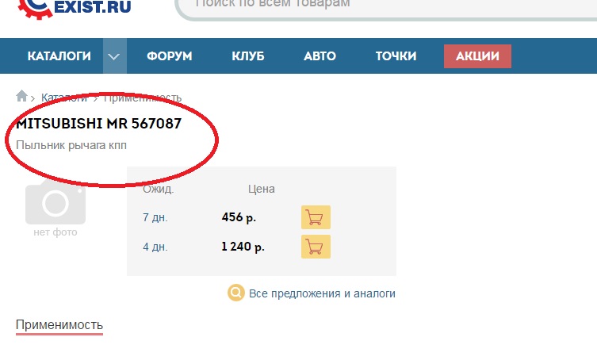This screenshot has width=597, height=364.
Task: Click the MITSUBISHI MR 567087 heading
Action: coord(98,124)
